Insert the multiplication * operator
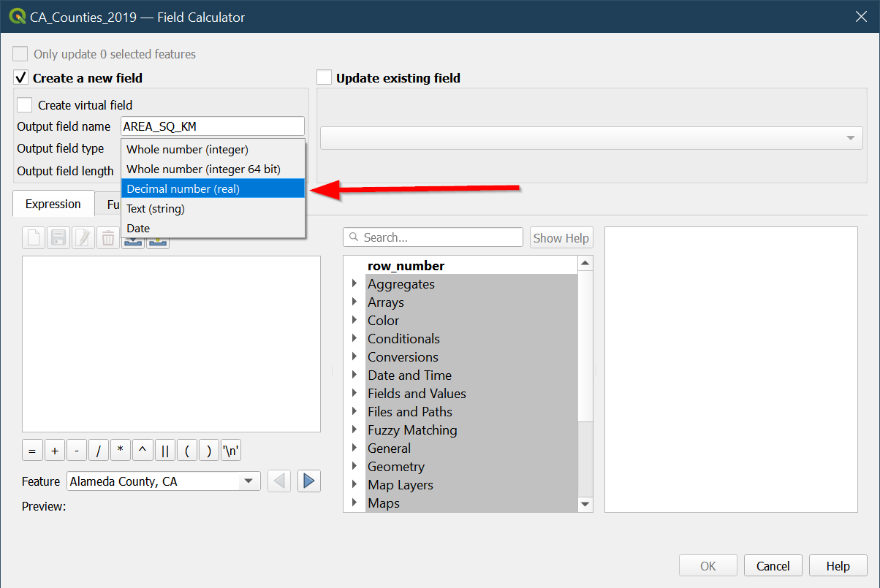 coord(121,451)
